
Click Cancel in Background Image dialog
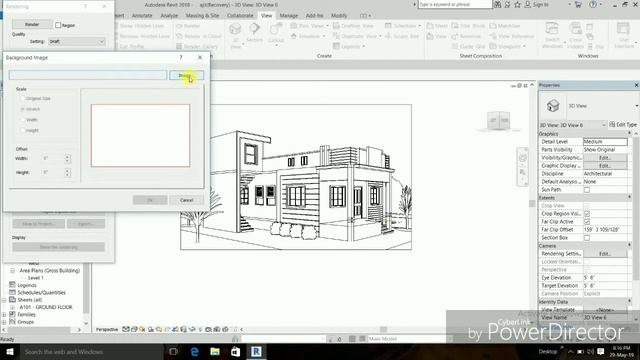pos(187,200)
